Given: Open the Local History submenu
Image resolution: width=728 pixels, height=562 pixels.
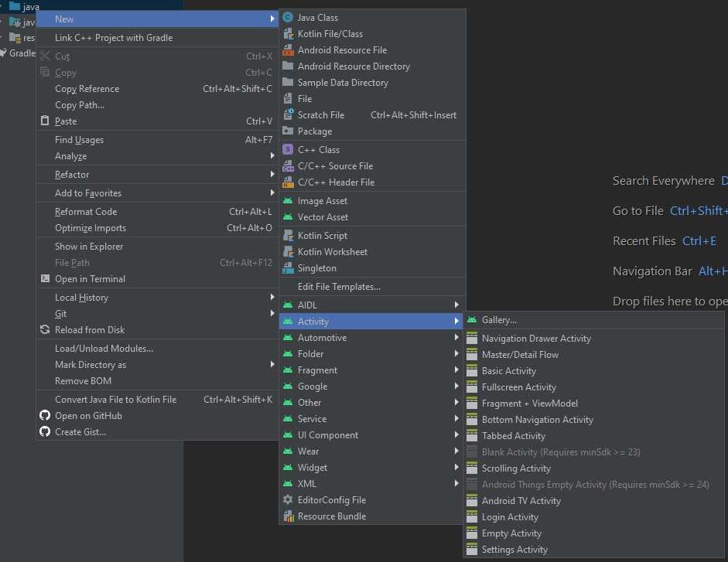Looking at the screenshot, I should coord(272,297).
